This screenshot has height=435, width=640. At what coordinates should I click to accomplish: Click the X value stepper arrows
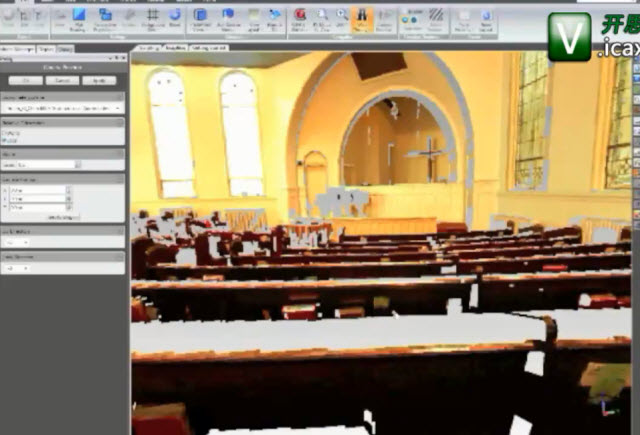tap(67, 190)
